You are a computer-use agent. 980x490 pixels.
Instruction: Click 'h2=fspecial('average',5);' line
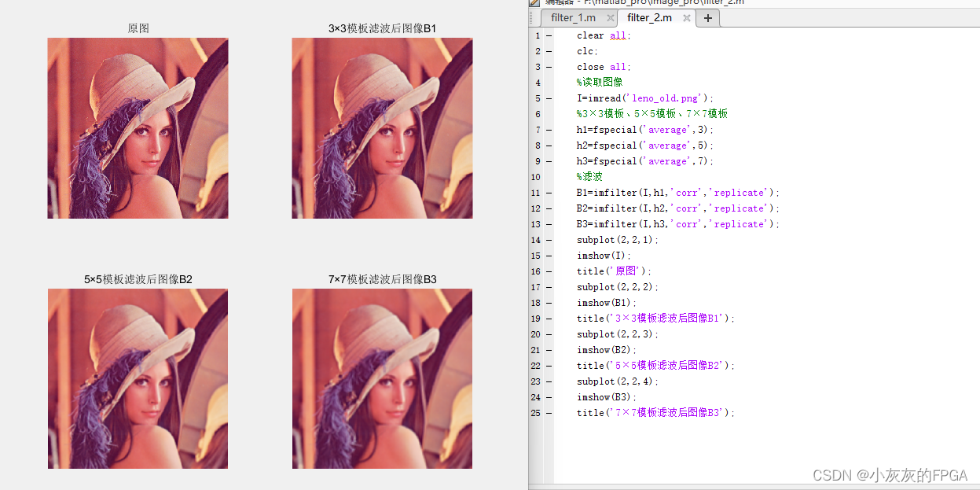(645, 146)
